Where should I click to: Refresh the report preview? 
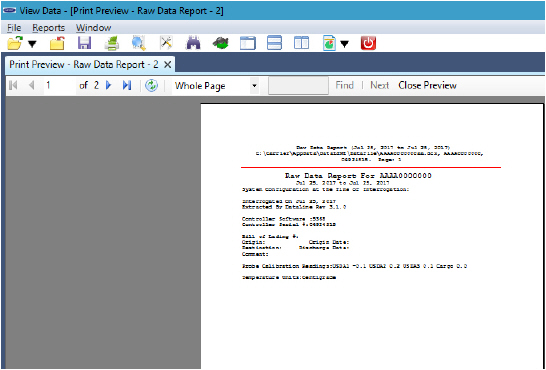[x=151, y=86]
